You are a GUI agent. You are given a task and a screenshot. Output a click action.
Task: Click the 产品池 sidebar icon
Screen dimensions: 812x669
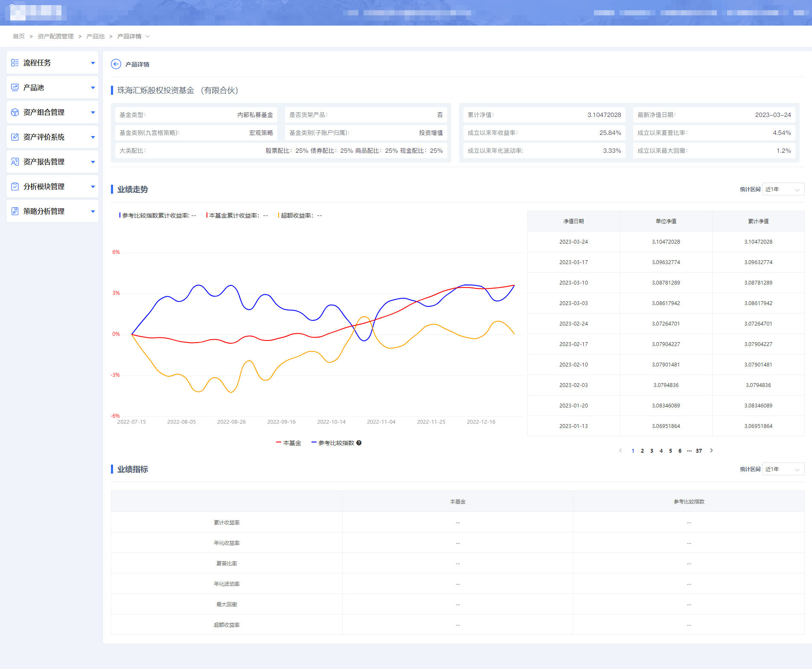[x=15, y=87]
